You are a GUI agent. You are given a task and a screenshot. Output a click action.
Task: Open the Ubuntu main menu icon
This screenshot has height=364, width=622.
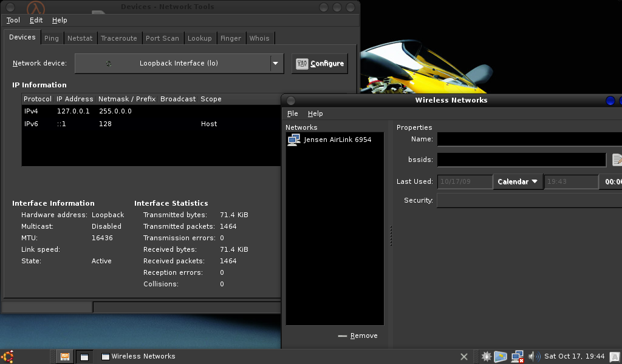(x=7, y=357)
